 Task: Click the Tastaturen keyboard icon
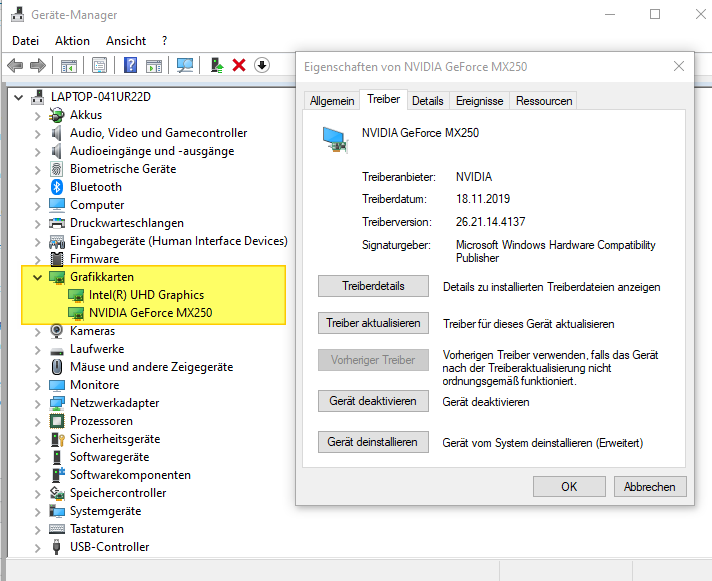[x=57, y=529]
